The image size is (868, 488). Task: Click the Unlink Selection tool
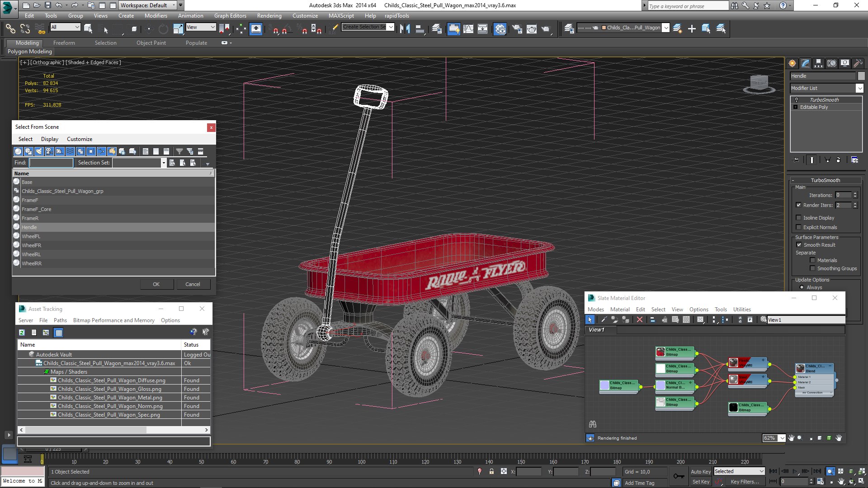[25, 29]
